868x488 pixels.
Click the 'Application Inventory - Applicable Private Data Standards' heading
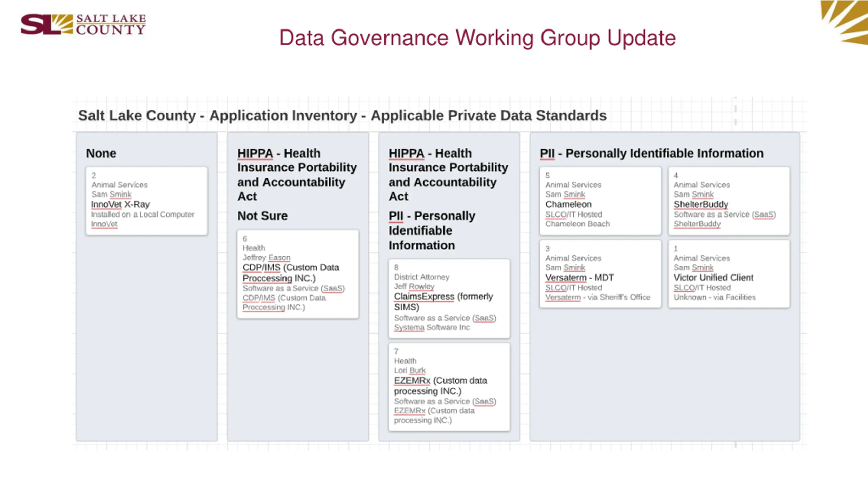(408, 116)
